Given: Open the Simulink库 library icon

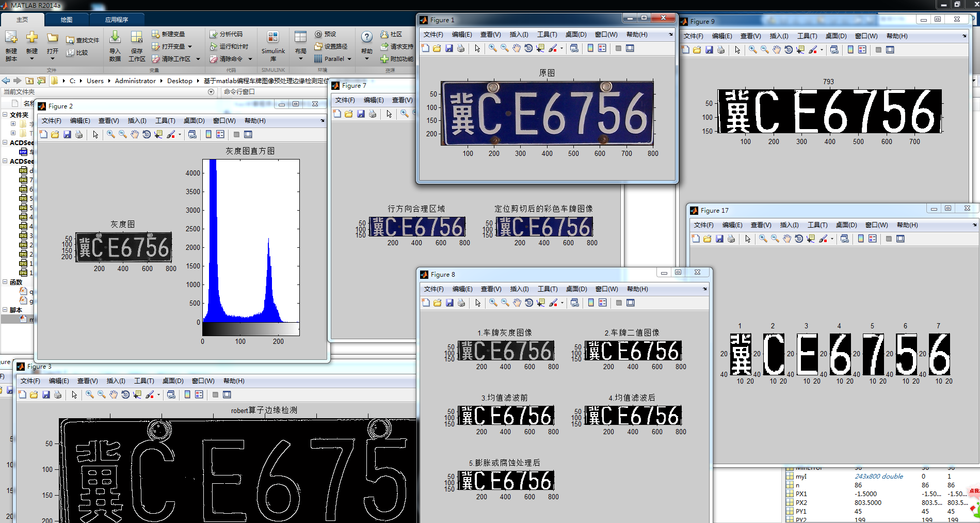Looking at the screenshot, I should (273, 37).
